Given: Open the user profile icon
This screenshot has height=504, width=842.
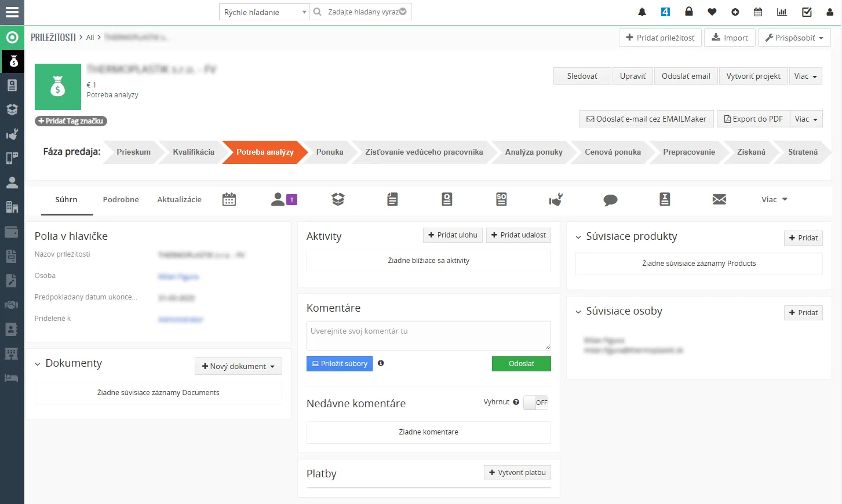Looking at the screenshot, I should 830,12.
